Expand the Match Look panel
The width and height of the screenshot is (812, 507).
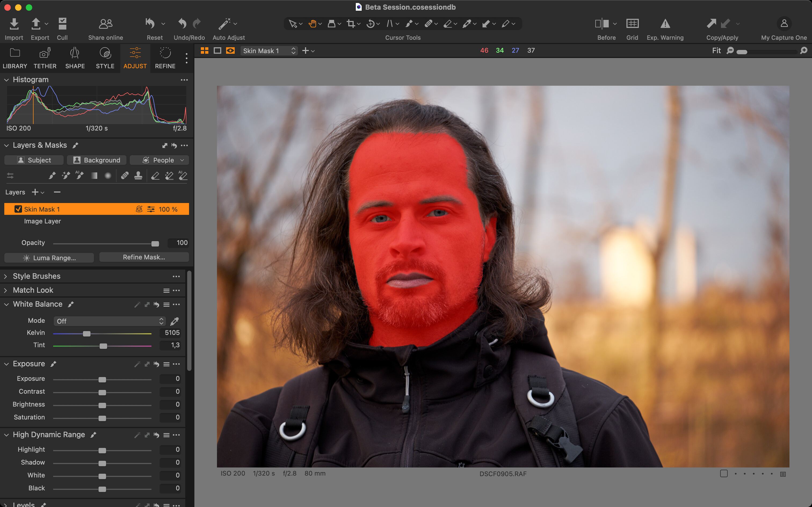point(6,290)
